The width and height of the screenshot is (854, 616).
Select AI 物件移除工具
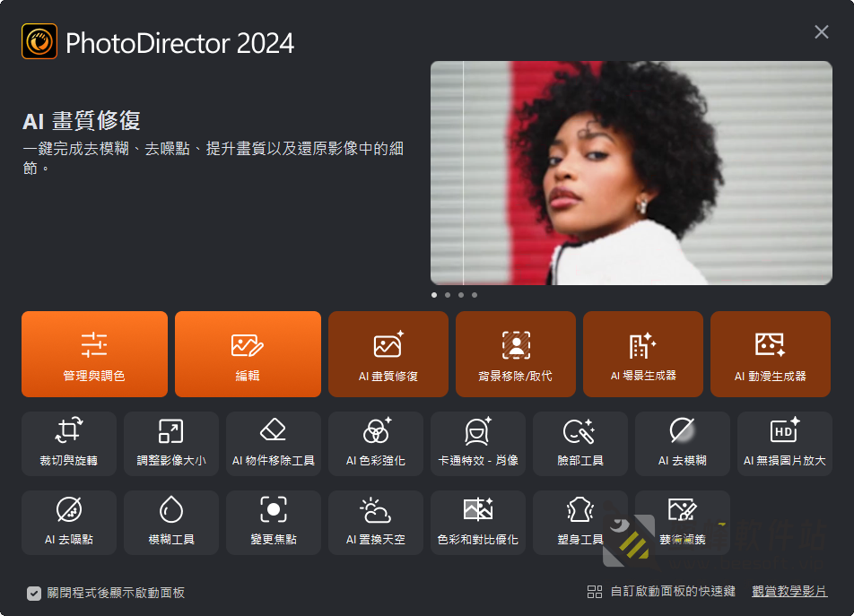274,444
